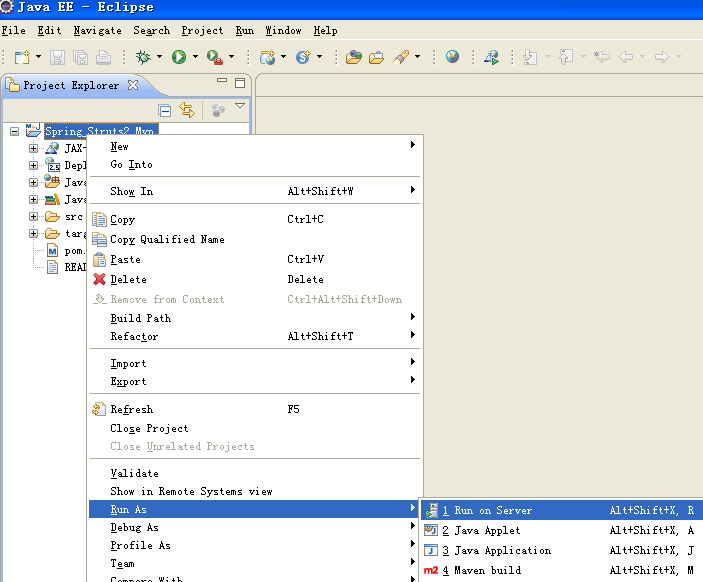703x582 pixels.
Task: Open the File menu
Action: click(x=13, y=30)
